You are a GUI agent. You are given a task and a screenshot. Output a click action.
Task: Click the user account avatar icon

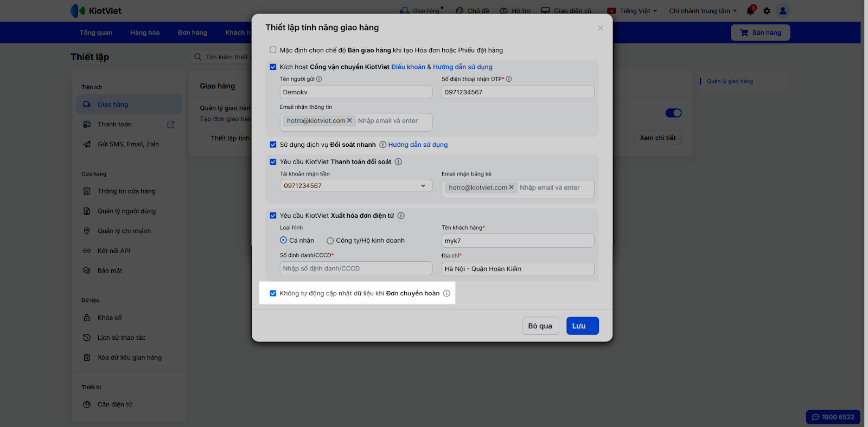click(783, 11)
